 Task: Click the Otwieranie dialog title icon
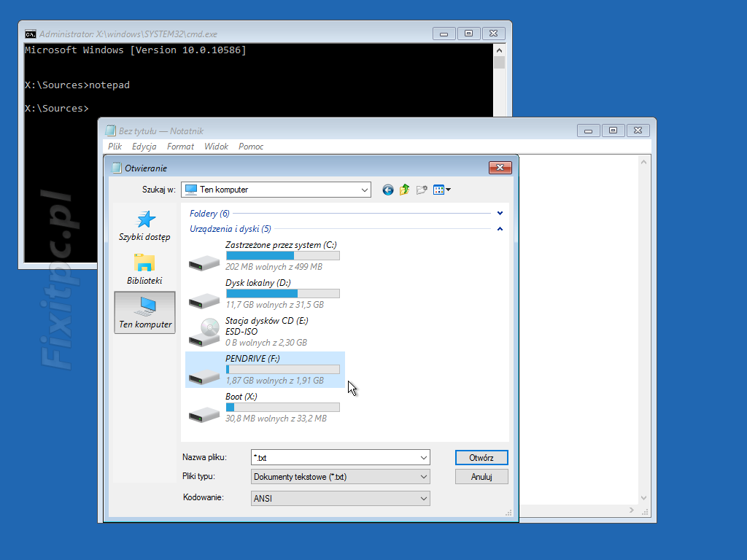click(116, 168)
